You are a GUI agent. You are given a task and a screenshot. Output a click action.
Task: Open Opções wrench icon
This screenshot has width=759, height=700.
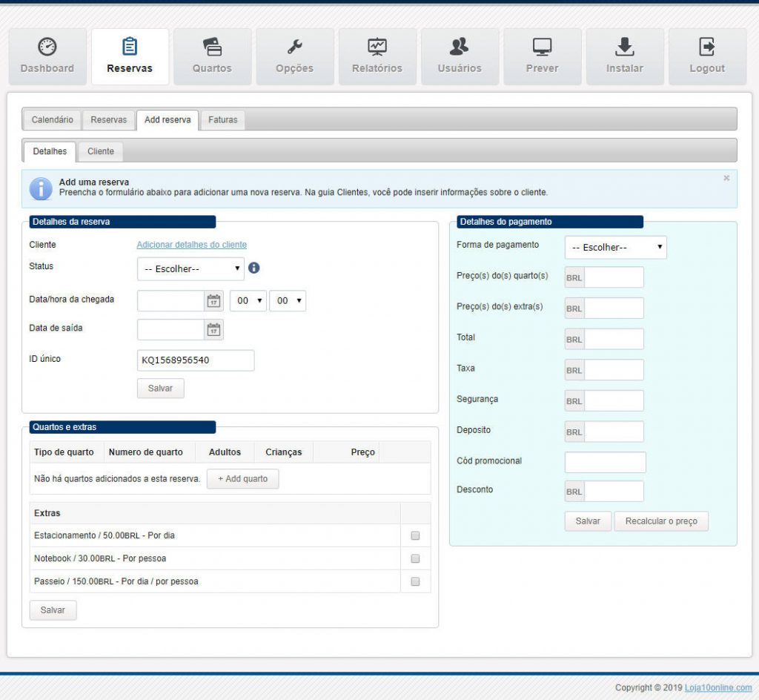click(294, 47)
